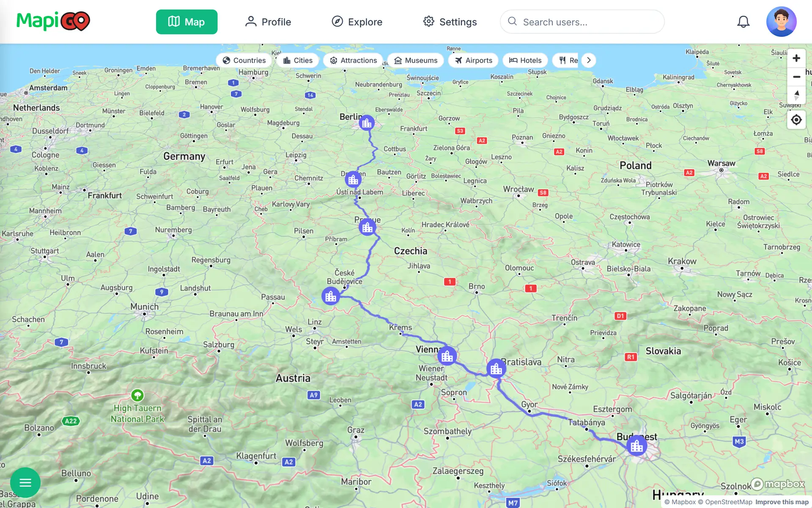812x508 pixels.
Task: Filter map by Attractions
Action: coord(353,60)
